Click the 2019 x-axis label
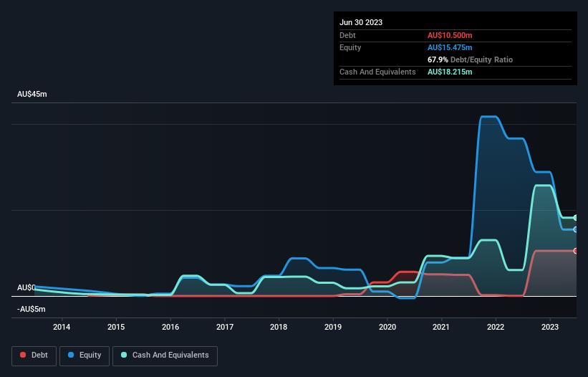The width and height of the screenshot is (588, 377). (333, 327)
